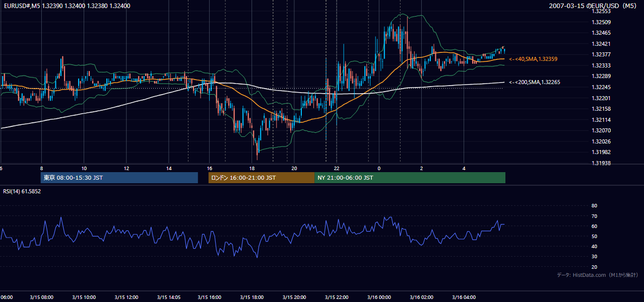The width and height of the screenshot is (644, 302).
Task: Click the NY 21:00-06:00 JST session bar
Action: [410, 178]
